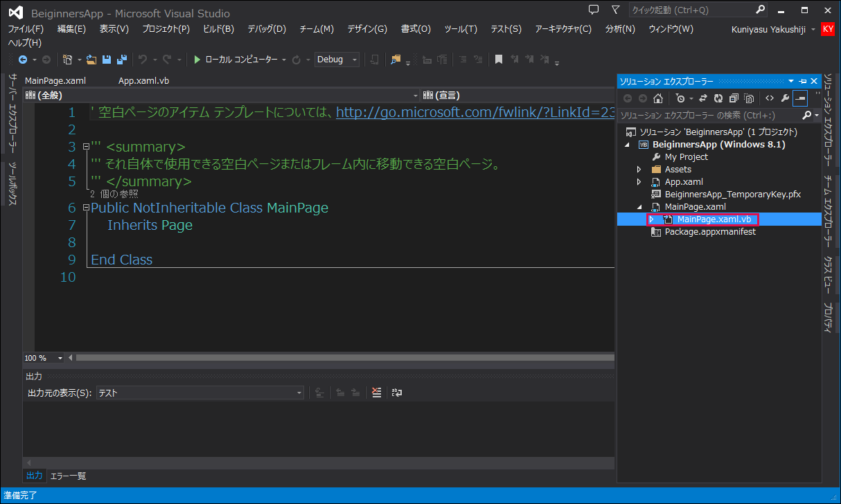Screen dimensions: 841x504
Task: Save current file with single-disk icon
Action: pos(107,60)
